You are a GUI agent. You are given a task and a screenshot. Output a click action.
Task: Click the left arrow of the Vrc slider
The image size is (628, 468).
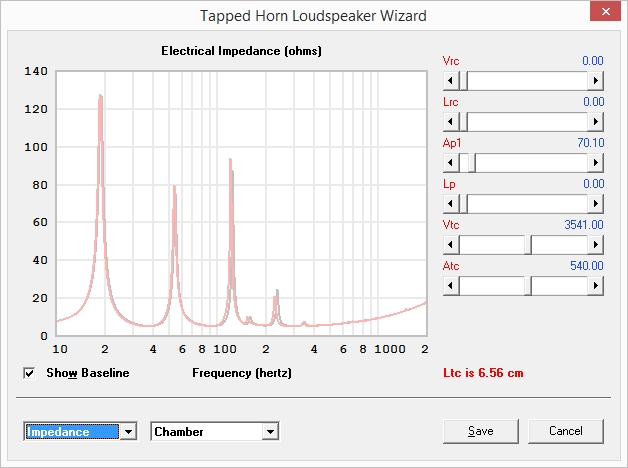[451, 80]
